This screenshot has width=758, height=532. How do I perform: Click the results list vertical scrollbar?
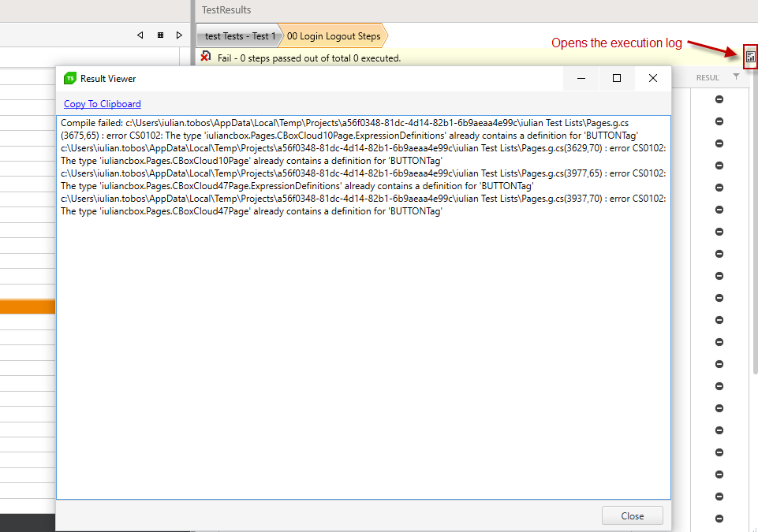coord(754,236)
